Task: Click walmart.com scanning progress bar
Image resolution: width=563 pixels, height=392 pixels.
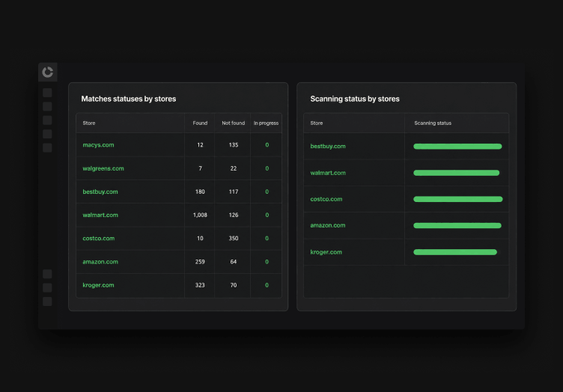Action: (457, 173)
